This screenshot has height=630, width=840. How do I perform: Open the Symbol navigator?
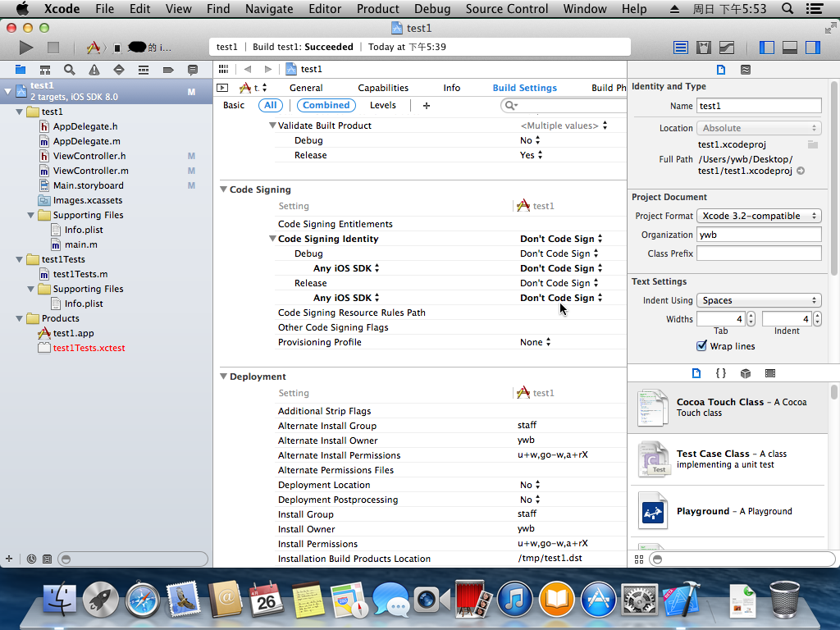45,70
